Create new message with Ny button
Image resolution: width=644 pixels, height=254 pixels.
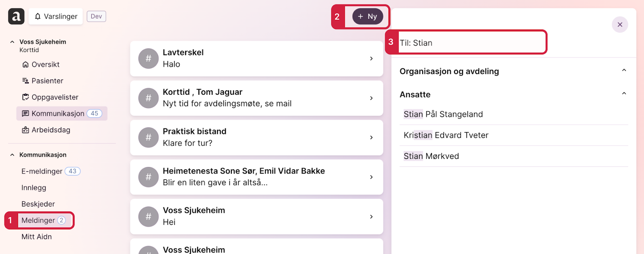pyautogui.click(x=367, y=17)
